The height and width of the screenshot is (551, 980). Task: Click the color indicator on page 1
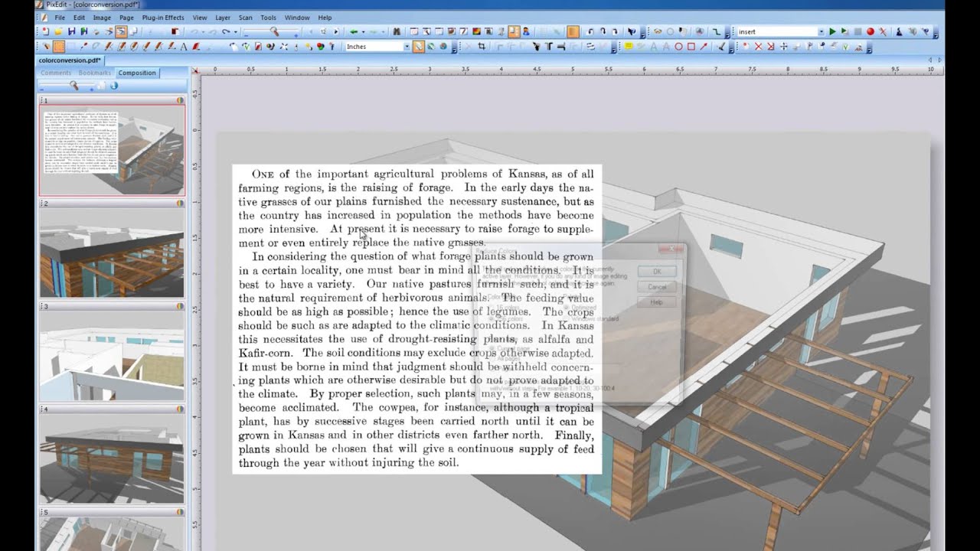click(x=180, y=100)
